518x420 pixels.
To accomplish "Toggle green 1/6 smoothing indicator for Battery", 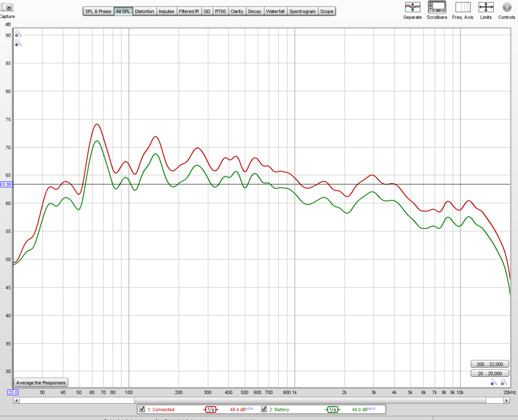I will click(x=333, y=409).
